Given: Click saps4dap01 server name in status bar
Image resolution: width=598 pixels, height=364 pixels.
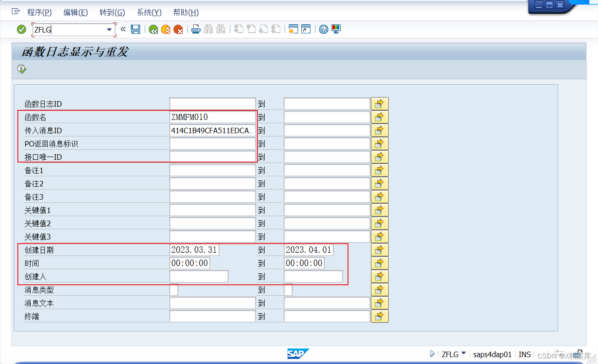Looking at the screenshot, I should [492, 354].
